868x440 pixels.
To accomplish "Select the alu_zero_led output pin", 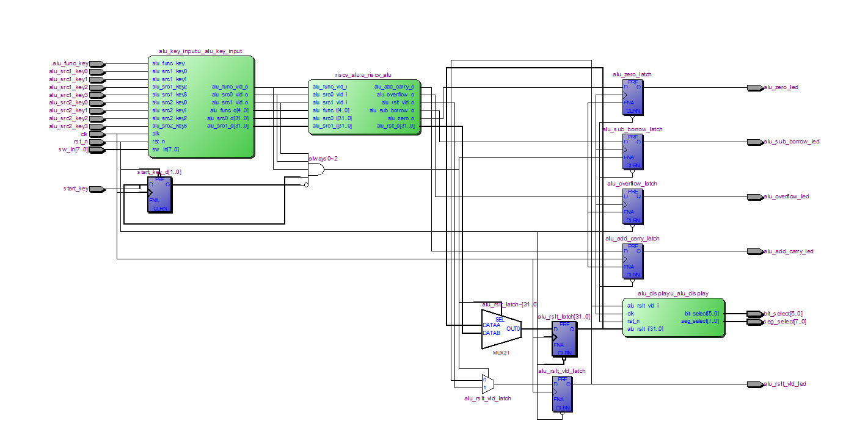I will (x=755, y=87).
